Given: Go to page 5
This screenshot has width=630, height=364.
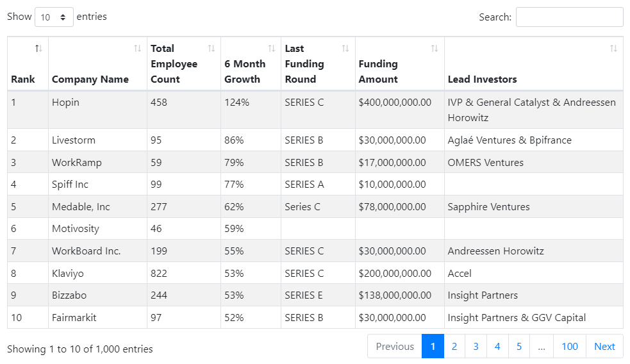Looking at the screenshot, I should pyautogui.click(x=519, y=346).
